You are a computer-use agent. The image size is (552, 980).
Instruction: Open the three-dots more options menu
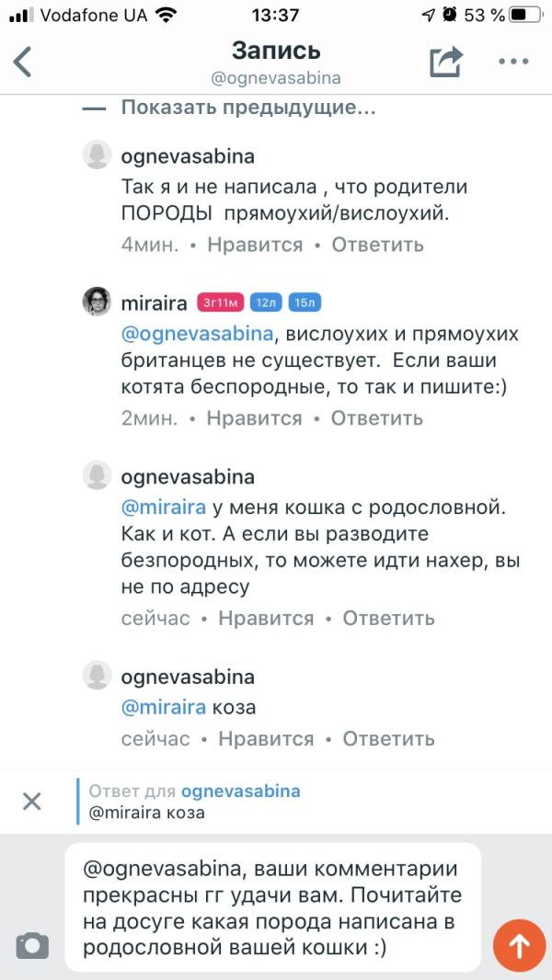513,62
